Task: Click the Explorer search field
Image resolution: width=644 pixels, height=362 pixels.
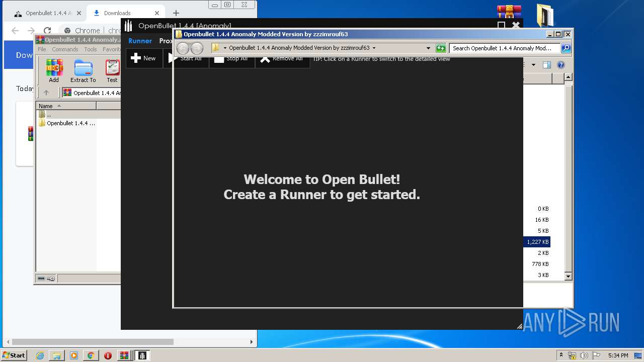Action: click(x=505, y=48)
